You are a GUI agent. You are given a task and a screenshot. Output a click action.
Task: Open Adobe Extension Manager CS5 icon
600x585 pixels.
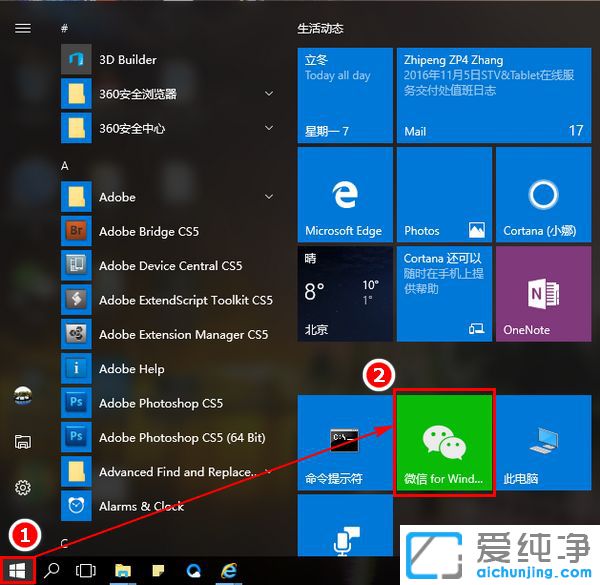pos(76,334)
